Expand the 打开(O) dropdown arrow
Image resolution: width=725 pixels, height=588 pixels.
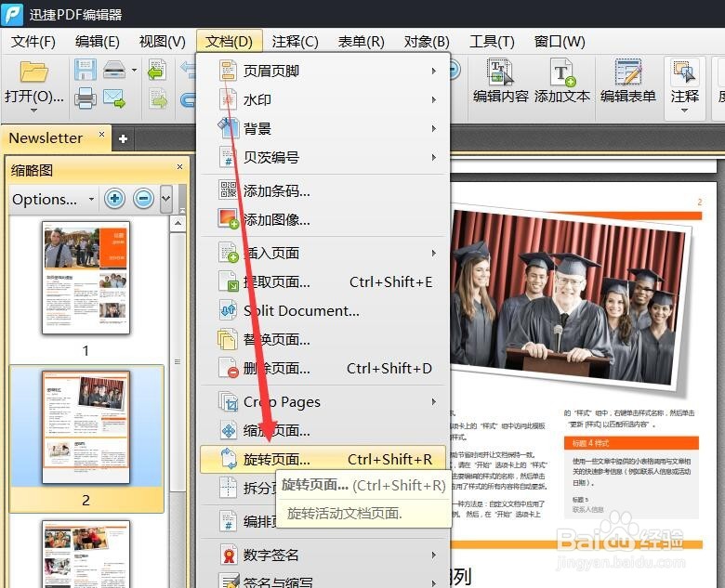tap(33, 111)
